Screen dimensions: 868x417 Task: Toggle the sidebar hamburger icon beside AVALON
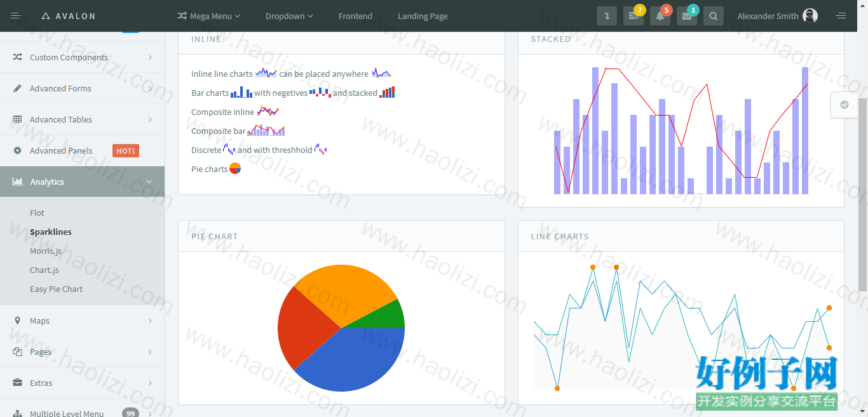pos(16,16)
